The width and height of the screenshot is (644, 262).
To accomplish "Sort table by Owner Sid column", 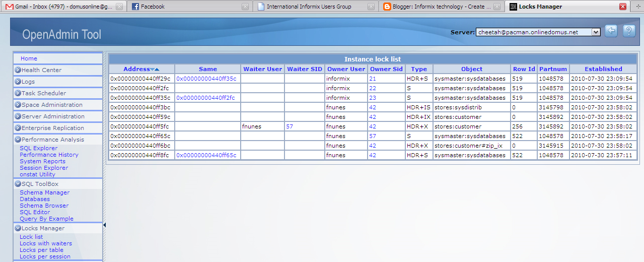I will click(386, 69).
